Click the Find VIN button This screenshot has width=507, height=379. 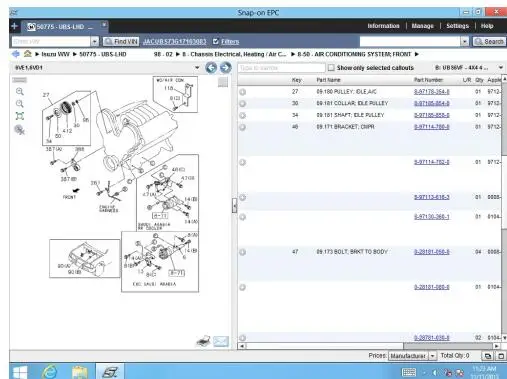121,42
